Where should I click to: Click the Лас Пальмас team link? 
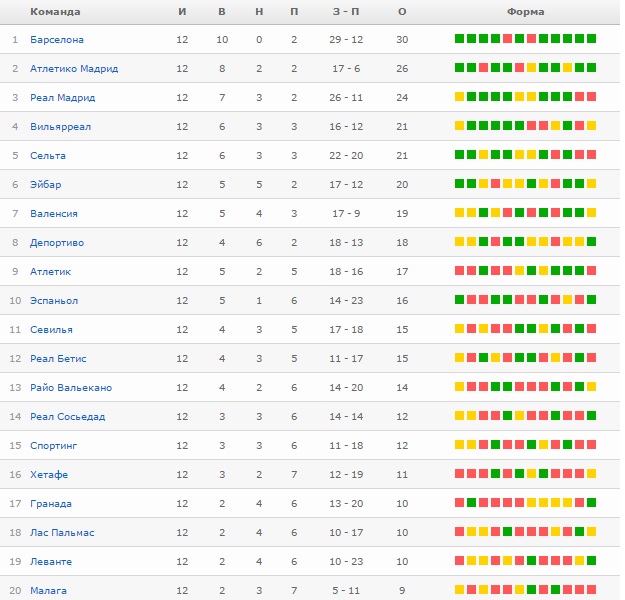pyautogui.click(x=62, y=533)
